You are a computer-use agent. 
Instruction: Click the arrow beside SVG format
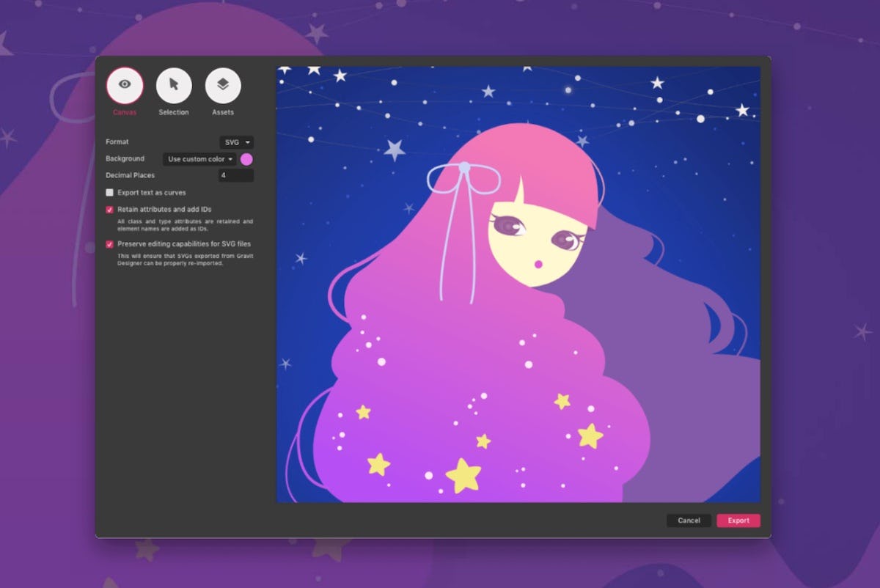point(249,142)
